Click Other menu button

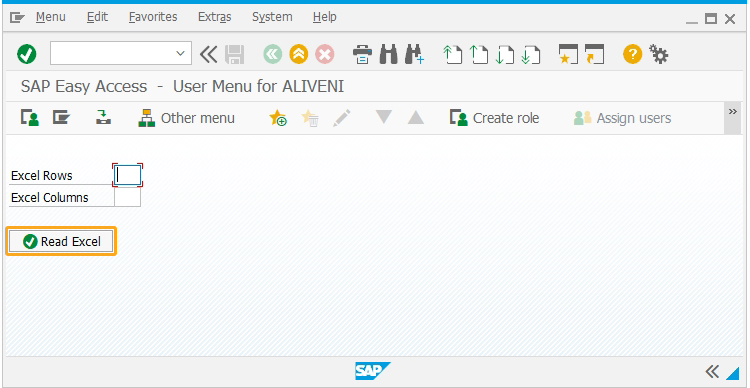click(187, 118)
